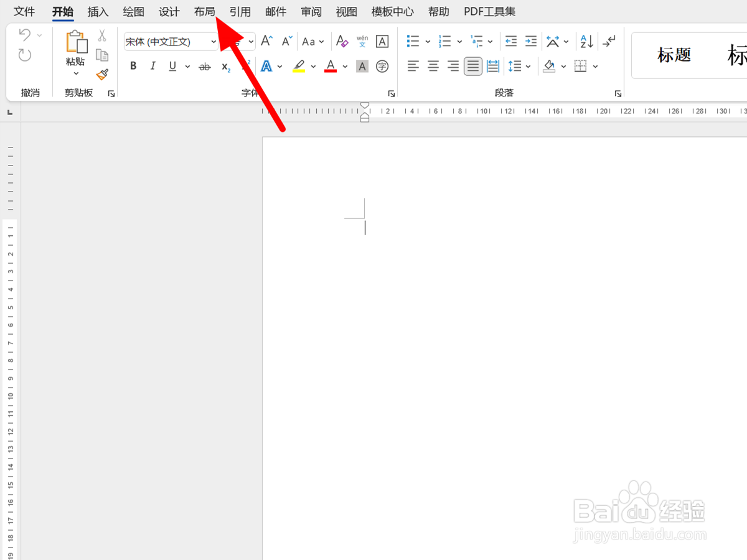747x560 pixels.
Task: Toggle underline formatting
Action: pos(172,66)
